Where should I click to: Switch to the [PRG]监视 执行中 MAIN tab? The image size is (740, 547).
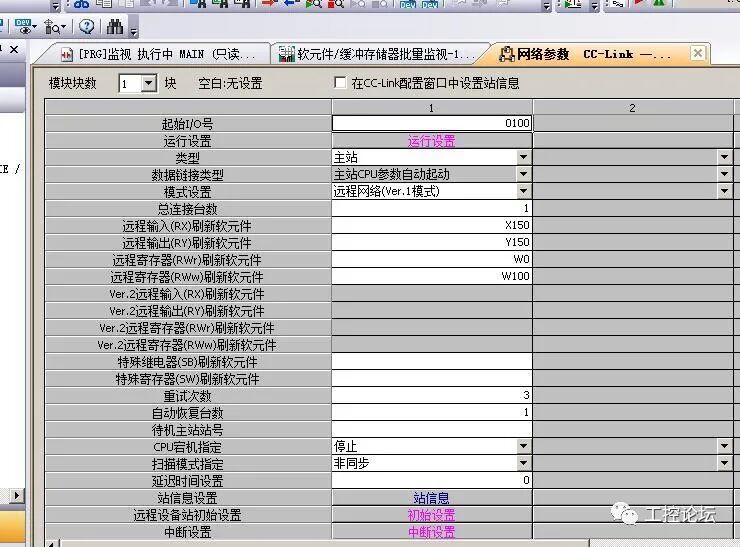point(158,54)
